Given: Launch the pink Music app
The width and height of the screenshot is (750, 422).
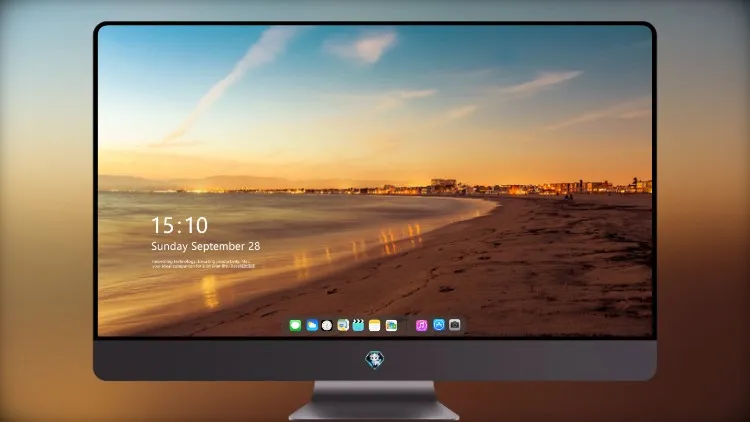Looking at the screenshot, I should pyautogui.click(x=421, y=325).
